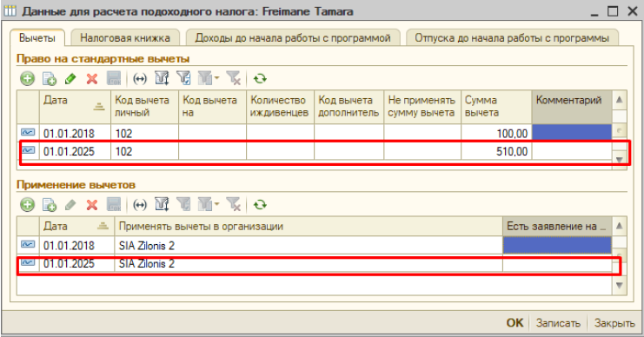Screen dimensions: 644x337
Task: Delete row red X in standard deductions toolbar
Action: 92,78
